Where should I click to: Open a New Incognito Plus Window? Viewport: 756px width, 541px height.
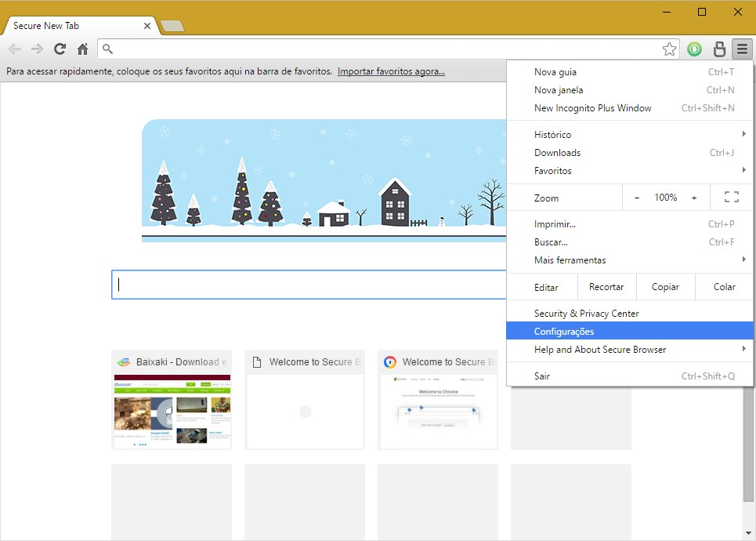[630, 108]
